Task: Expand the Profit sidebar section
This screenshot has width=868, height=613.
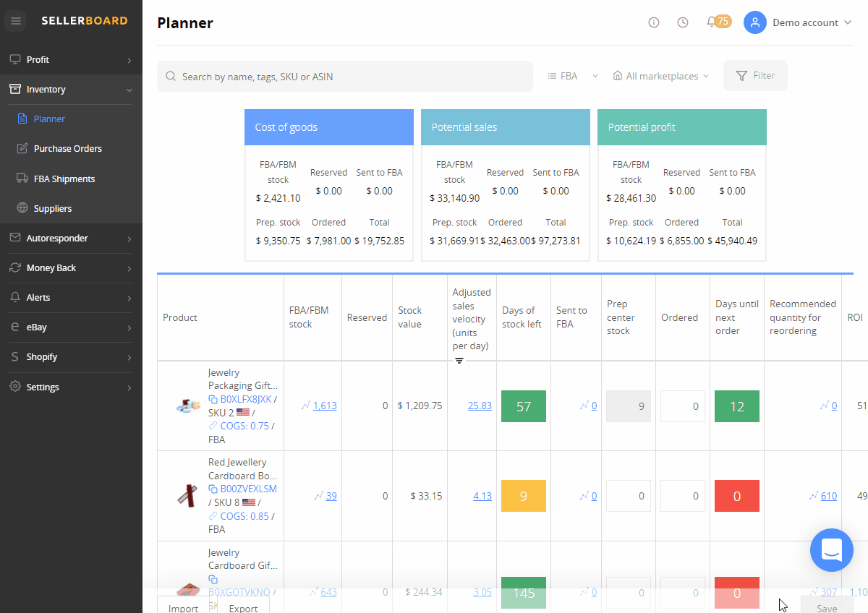Action: tap(71, 60)
